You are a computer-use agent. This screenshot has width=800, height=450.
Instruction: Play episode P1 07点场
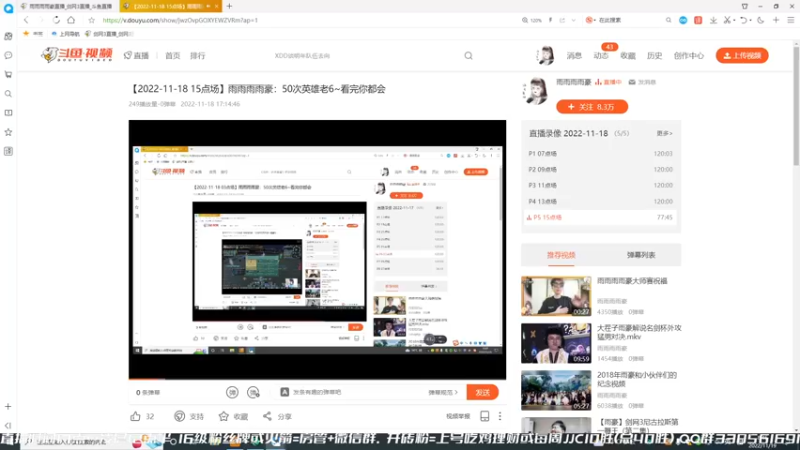[x=601, y=154]
